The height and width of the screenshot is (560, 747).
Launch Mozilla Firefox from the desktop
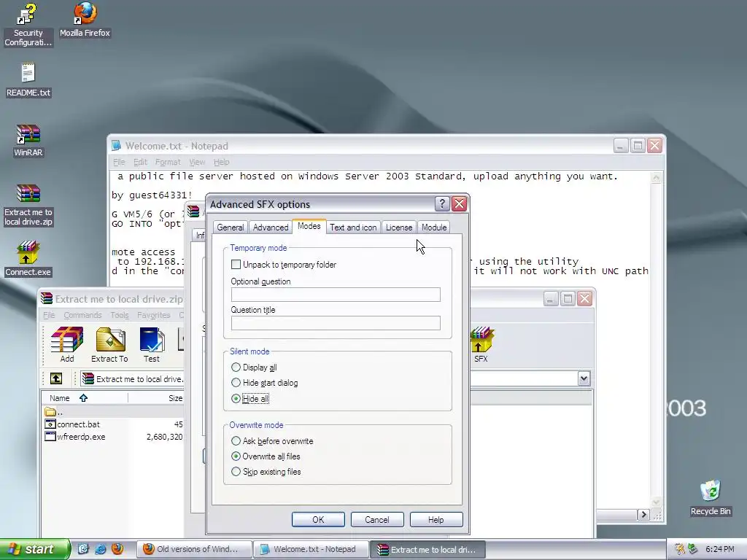tap(85, 20)
